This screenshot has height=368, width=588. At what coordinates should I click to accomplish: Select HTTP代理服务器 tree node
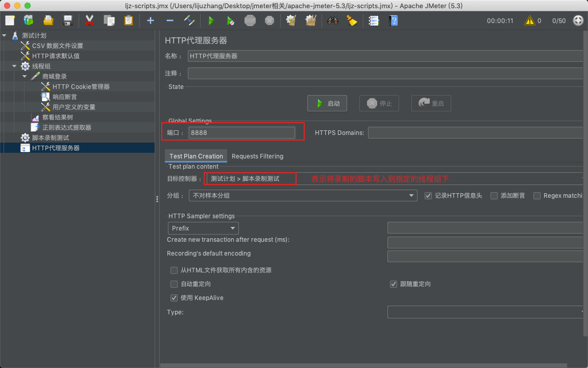pyautogui.click(x=56, y=148)
